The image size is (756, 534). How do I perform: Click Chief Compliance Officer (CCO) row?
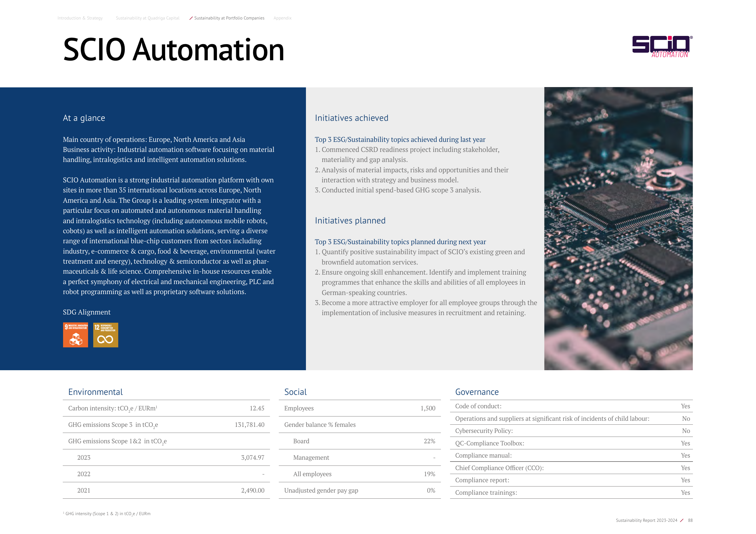[x=571, y=468]
